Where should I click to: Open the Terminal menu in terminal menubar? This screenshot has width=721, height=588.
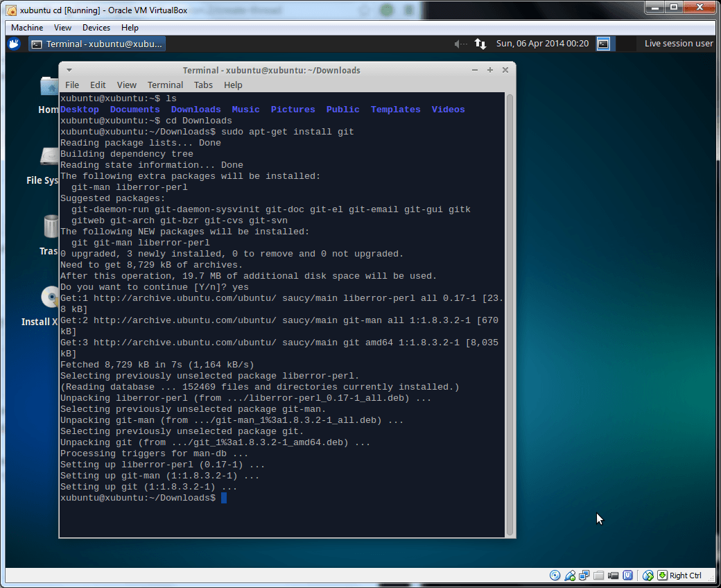pyautogui.click(x=165, y=85)
